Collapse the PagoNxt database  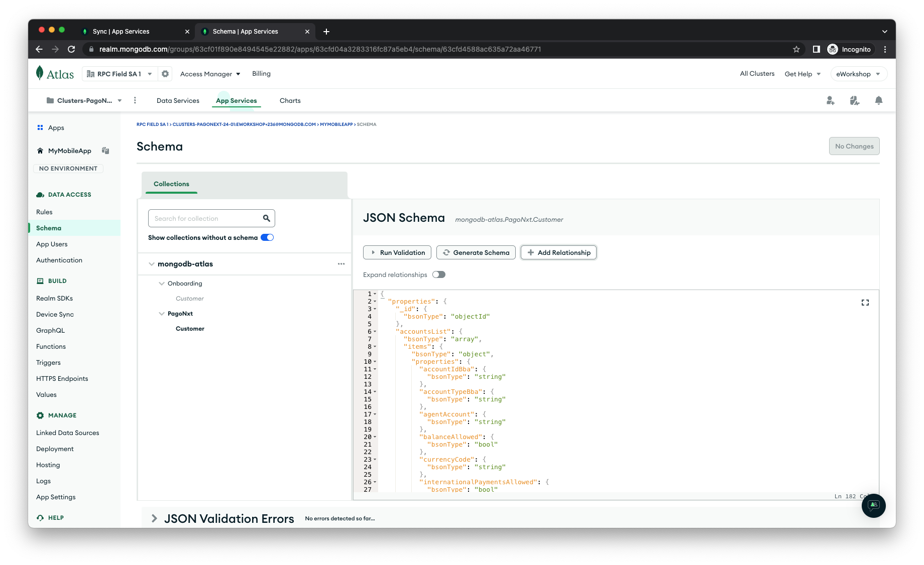[162, 314]
